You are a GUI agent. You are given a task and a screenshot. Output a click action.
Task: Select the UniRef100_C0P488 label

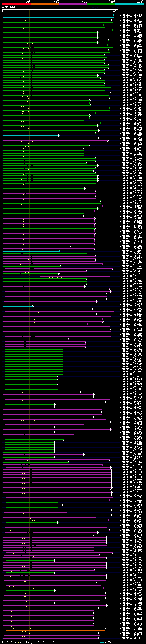pos(131,65)
